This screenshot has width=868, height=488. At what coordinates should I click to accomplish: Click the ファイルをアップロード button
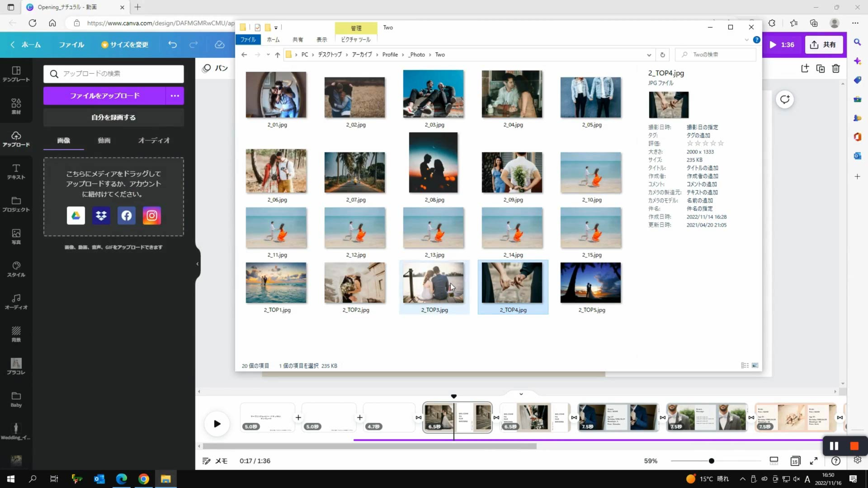coord(104,96)
